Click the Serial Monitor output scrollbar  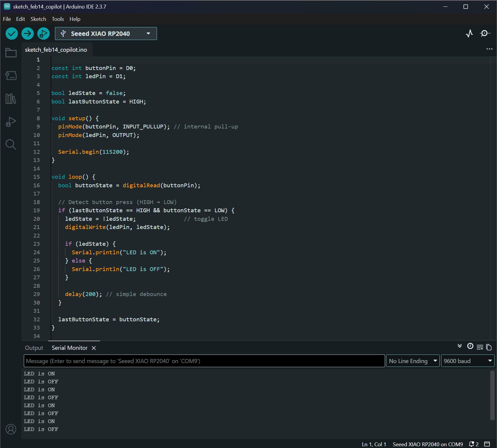(492, 395)
